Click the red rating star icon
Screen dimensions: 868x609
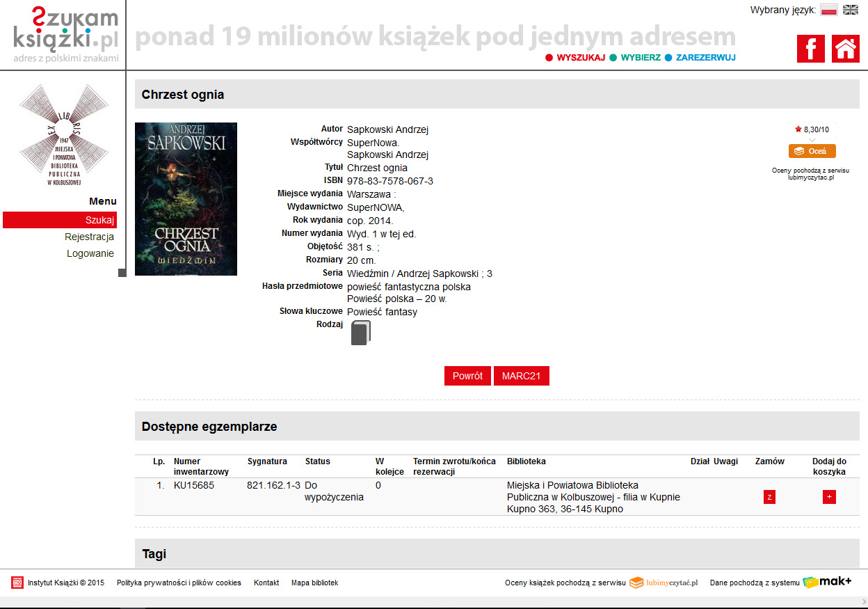(798, 129)
